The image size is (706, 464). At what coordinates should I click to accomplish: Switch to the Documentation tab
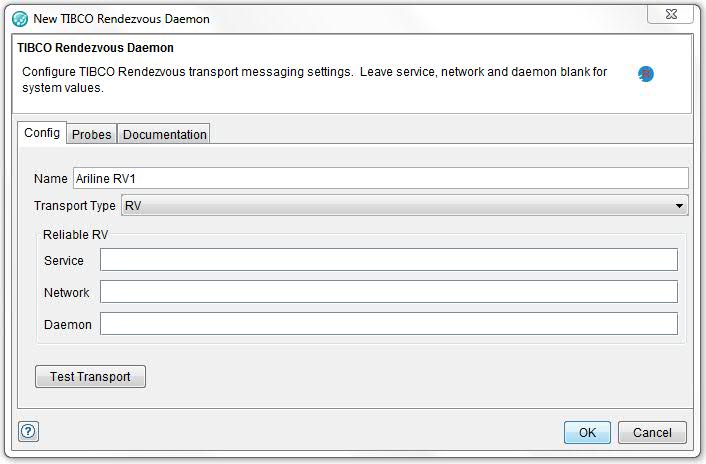(164, 134)
